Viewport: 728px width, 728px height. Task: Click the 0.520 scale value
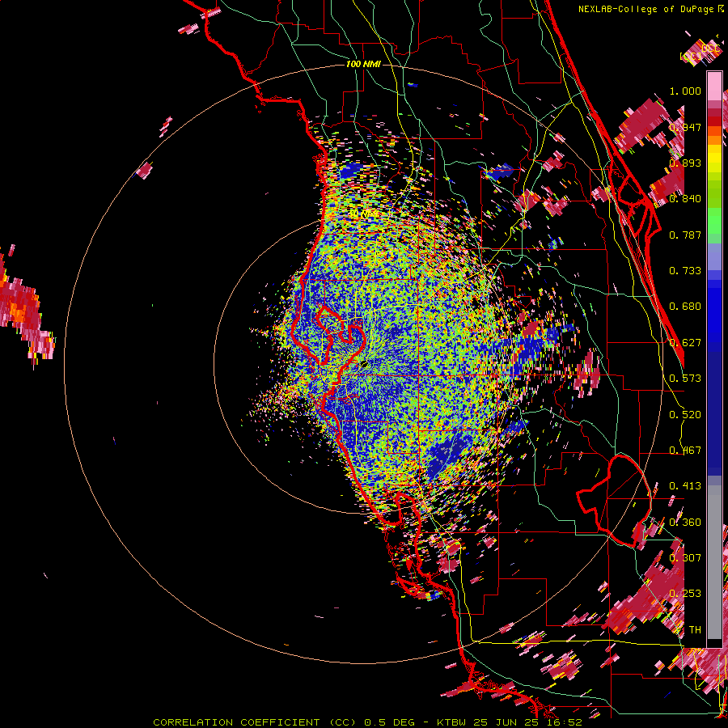(685, 415)
